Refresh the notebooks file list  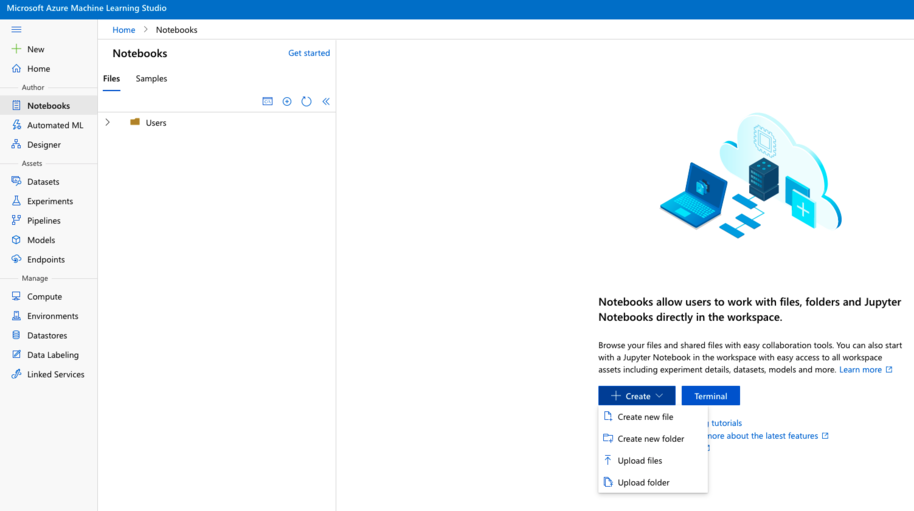[x=306, y=101]
